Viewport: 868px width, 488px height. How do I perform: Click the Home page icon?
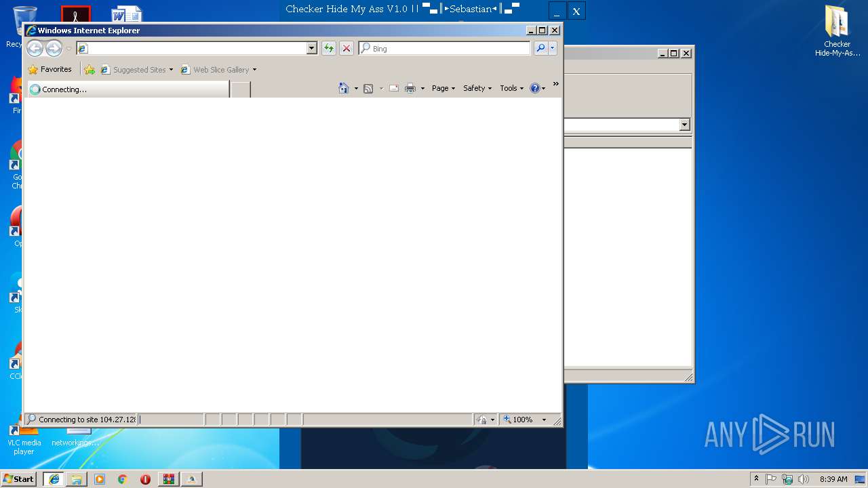(344, 88)
